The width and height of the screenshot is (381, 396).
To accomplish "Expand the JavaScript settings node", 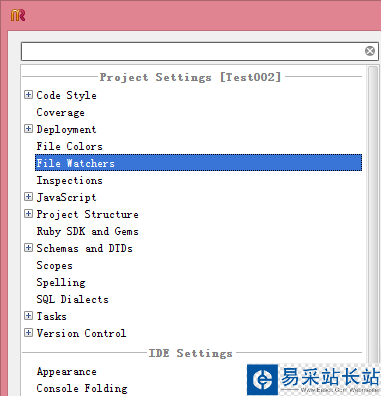I will (28, 197).
